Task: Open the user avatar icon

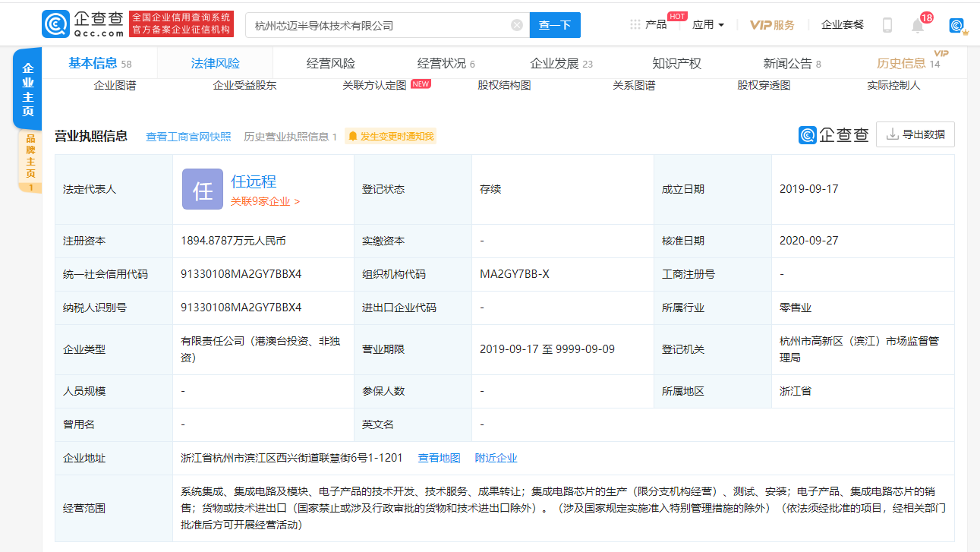Action: point(957,26)
